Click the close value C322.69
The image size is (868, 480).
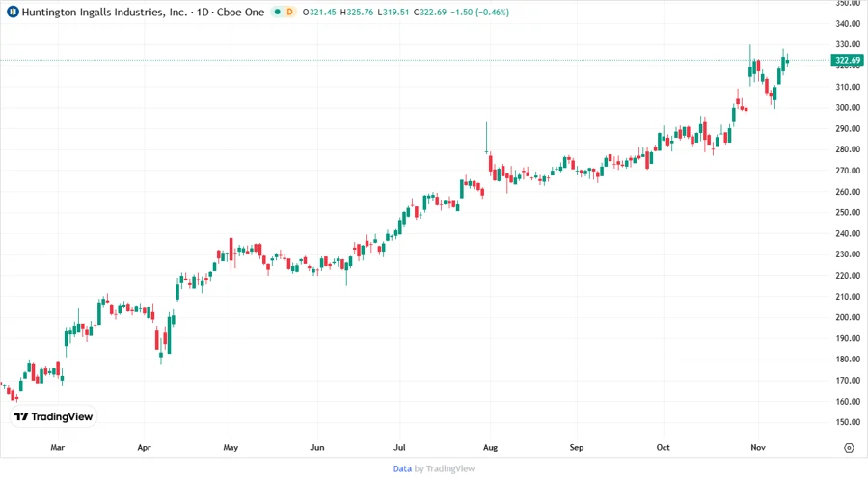click(430, 12)
